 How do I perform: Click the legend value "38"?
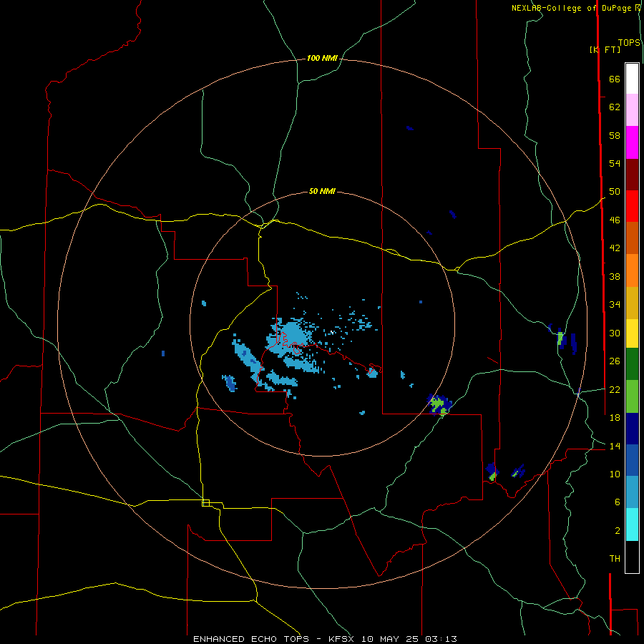pyautogui.click(x=615, y=276)
